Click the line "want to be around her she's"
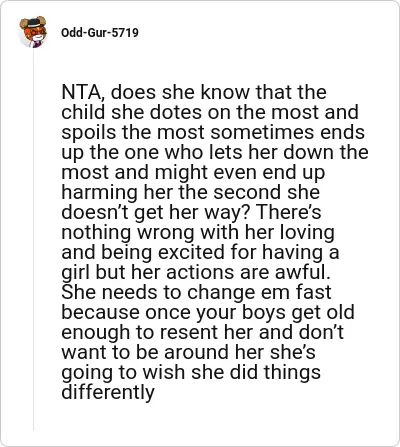 [188, 352]
